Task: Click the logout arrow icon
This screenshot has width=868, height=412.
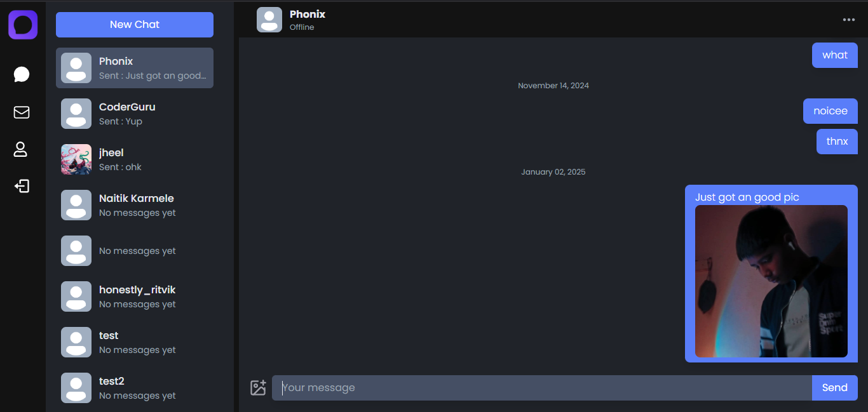Action: point(22,186)
